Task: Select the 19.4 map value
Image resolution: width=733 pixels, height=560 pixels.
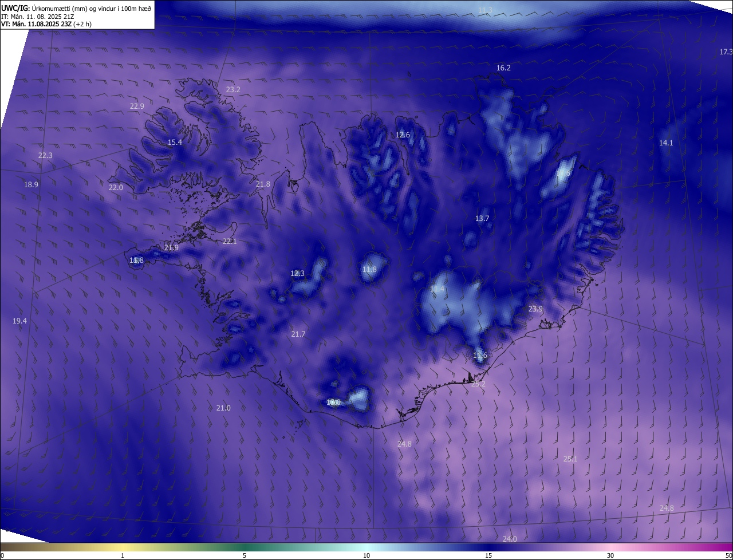Action: (x=19, y=321)
